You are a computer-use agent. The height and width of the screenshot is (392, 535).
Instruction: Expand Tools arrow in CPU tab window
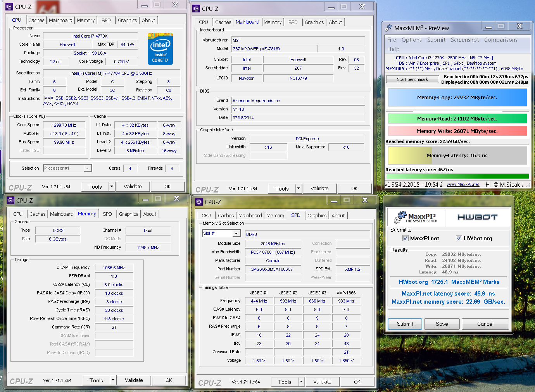tap(112, 186)
